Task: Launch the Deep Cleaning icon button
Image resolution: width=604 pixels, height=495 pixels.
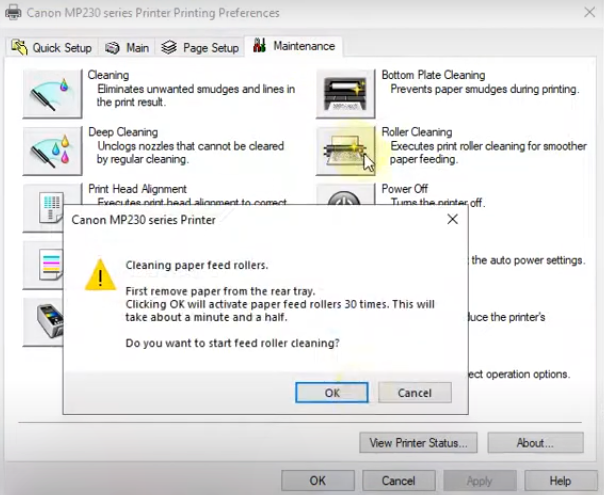Action: coord(52,151)
